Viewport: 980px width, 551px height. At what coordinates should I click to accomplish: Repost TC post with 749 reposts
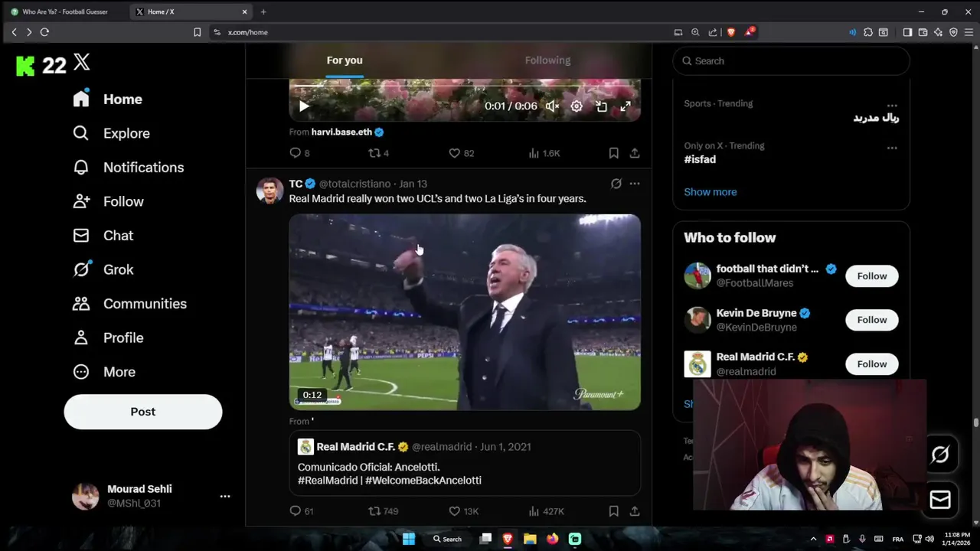(384, 511)
